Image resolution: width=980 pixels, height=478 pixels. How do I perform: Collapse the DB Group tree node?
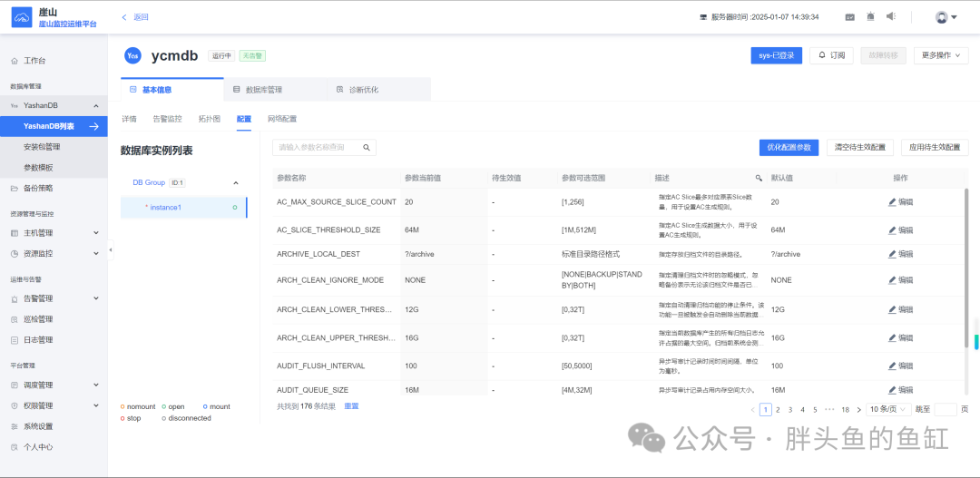[x=236, y=183]
